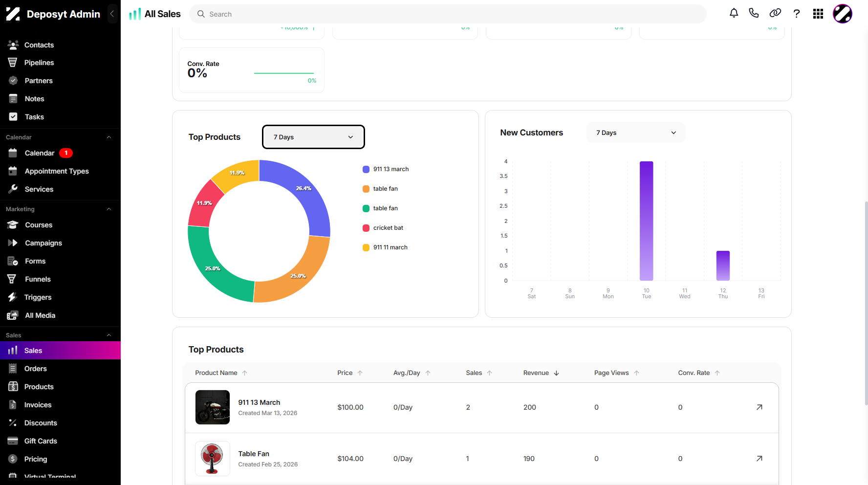Toggle 911 11 march legend entry
Viewport: 868px width, 485px height.
385,247
